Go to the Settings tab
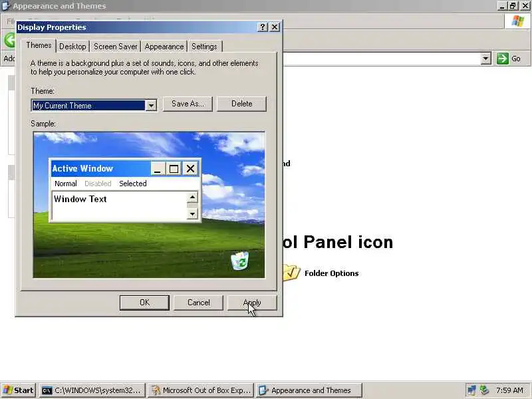 point(204,47)
